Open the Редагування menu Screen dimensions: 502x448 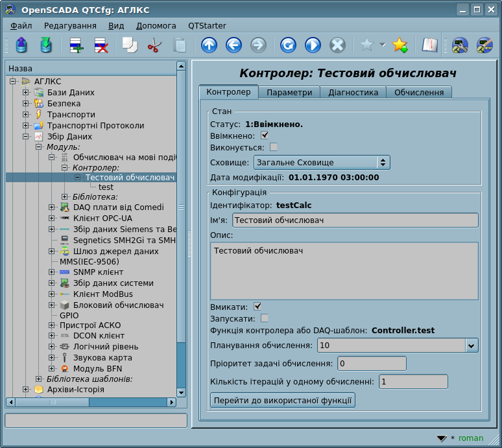tap(70, 25)
